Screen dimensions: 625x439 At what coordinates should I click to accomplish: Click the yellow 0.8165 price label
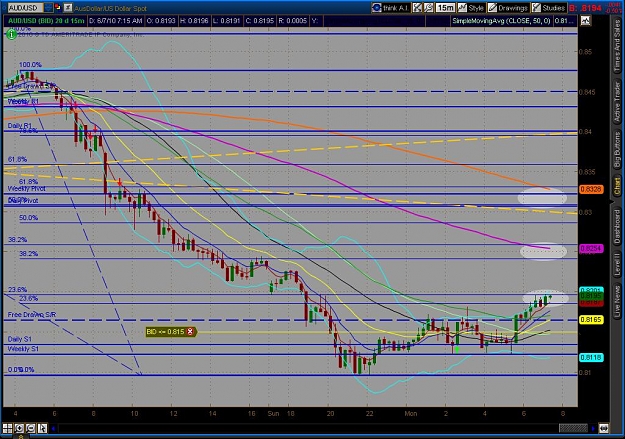[x=592, y=320]
